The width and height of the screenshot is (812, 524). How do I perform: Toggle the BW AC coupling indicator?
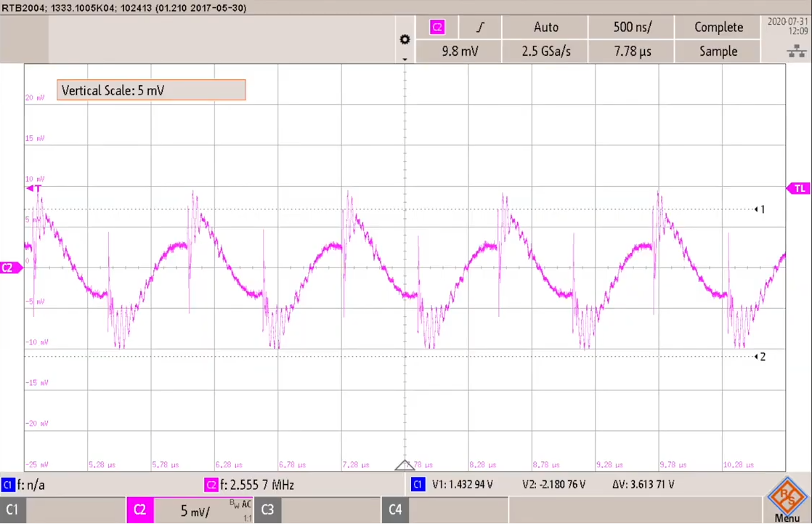click(240, 504)
